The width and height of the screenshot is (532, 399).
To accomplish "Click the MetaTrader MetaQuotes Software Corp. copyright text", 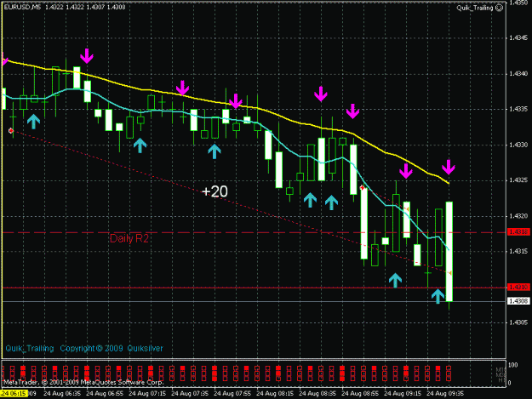I will coord(83,382).
